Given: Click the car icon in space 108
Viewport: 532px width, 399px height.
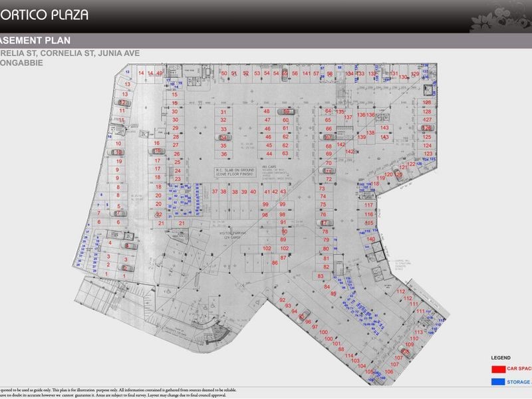Looking at the screenshot, I should click(x=406, y=352).
